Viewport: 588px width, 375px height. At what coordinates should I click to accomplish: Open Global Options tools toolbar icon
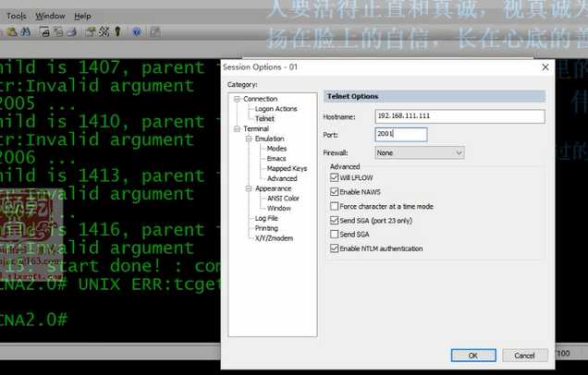[x=104, y=32]
